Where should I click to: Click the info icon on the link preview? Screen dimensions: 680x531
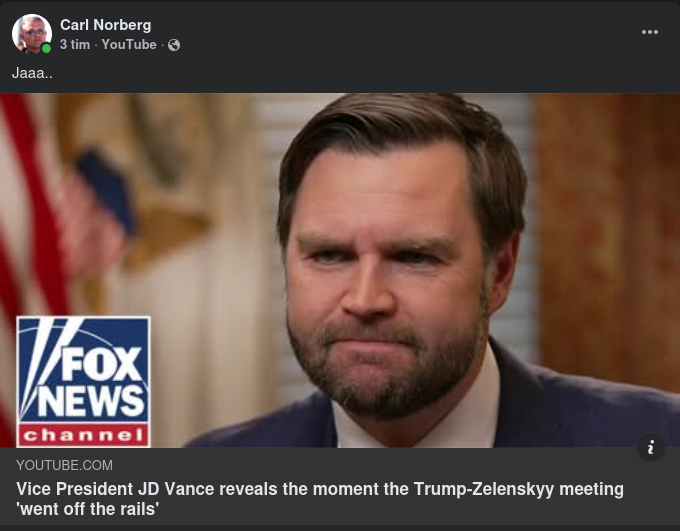tap(650, 447)
